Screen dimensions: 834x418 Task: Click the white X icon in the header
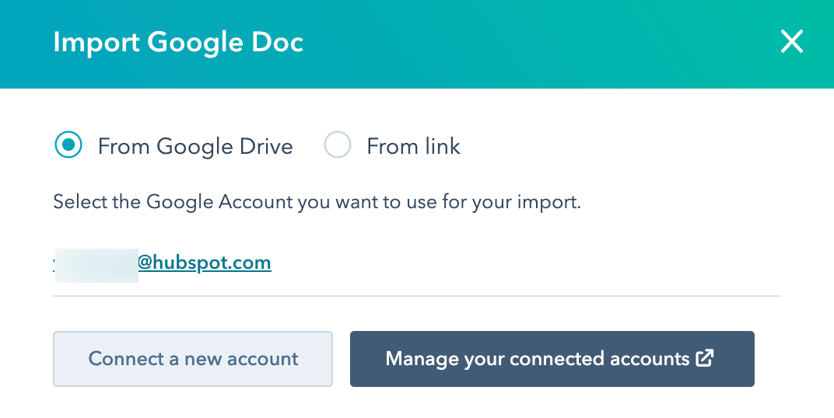click(x=791, y=42)
